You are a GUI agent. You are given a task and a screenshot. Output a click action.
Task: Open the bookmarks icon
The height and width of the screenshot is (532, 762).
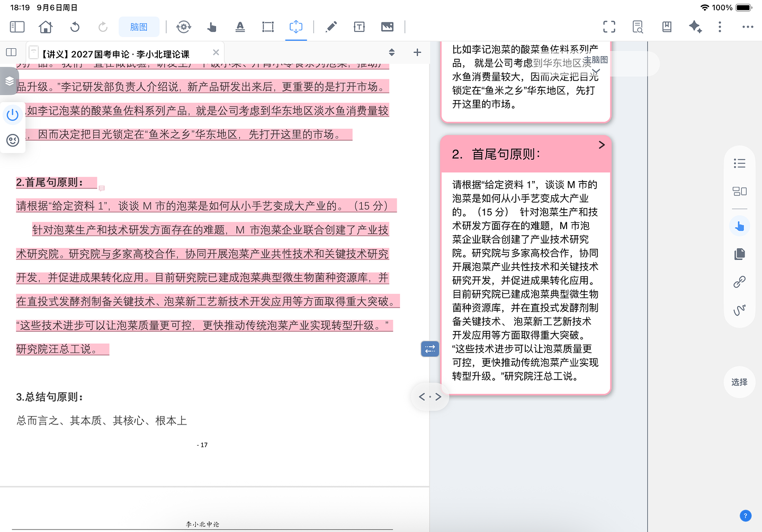click(667, 26)
